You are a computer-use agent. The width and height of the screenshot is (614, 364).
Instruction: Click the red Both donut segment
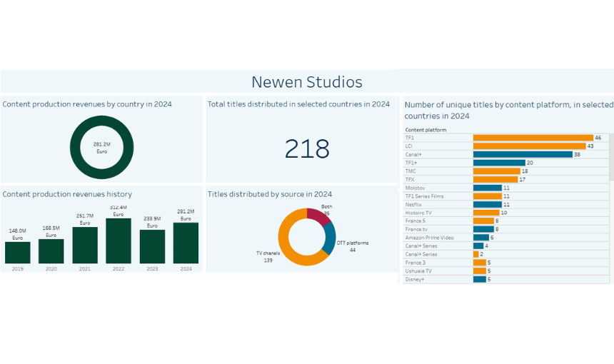319,216
